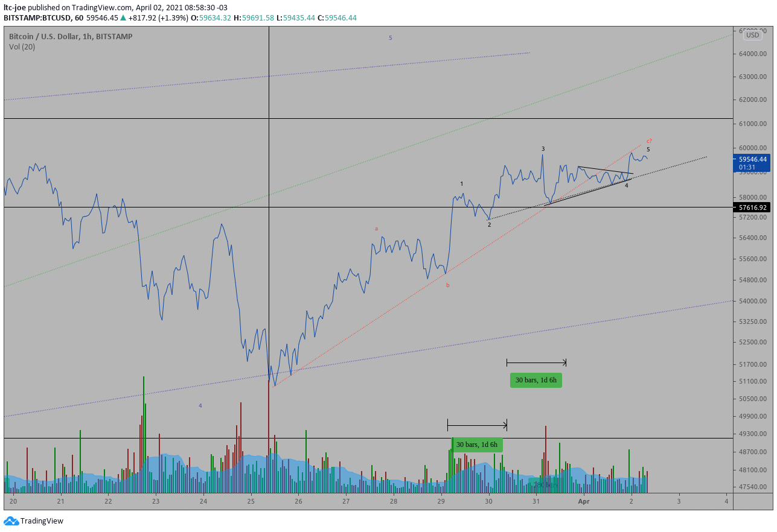777x532 pixels.
Task: Click the 49300.00 price axis label
Action: tap(752, 434)
